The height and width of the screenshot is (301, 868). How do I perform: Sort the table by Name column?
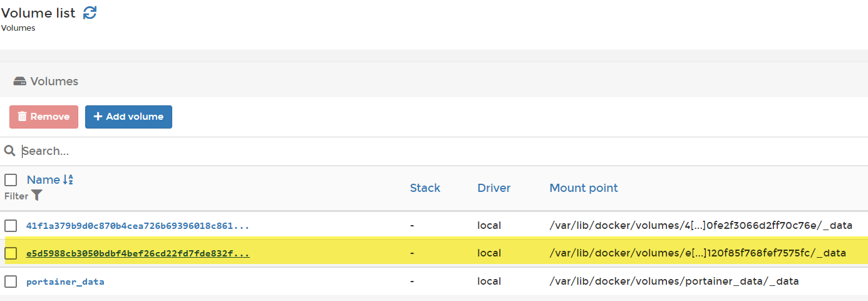43,180
